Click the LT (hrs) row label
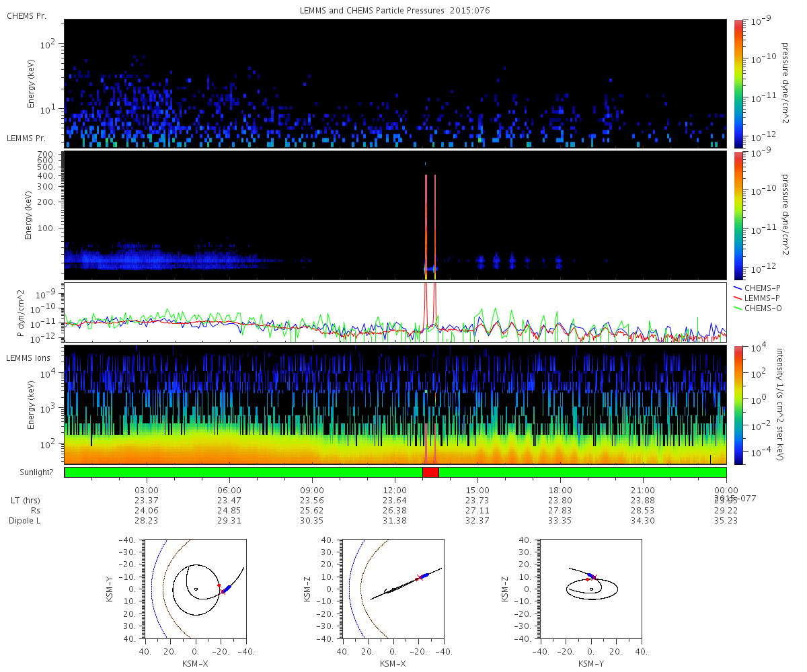Screen dimensions: 807x672 pyautogui.click(x=24, y=501)
